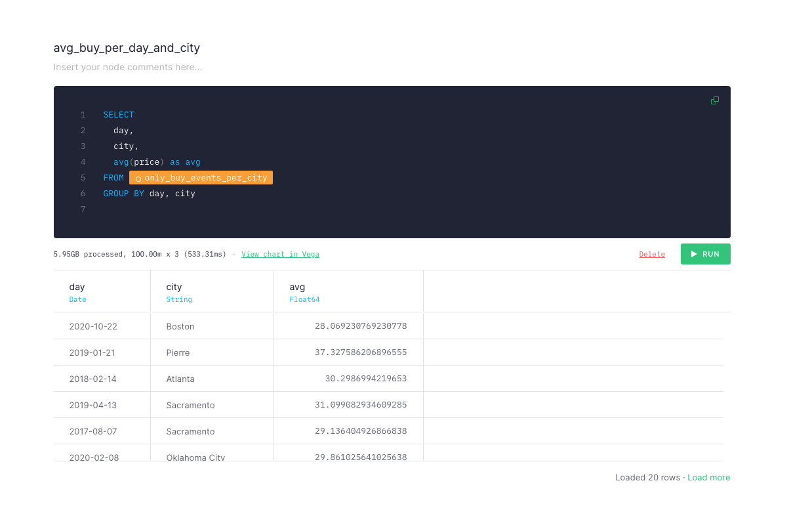Click the 30.2986994219653 value cell
Viewport: 812px width, 527px height.
348,379
